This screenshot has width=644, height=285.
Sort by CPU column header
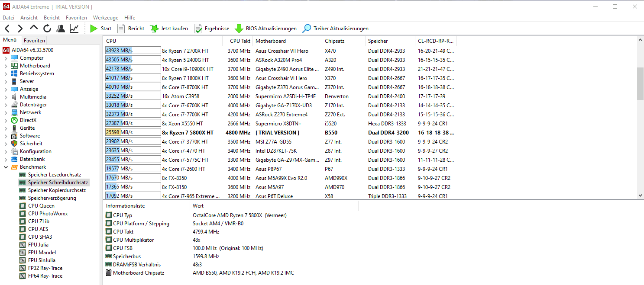click(x=163, y=41)
